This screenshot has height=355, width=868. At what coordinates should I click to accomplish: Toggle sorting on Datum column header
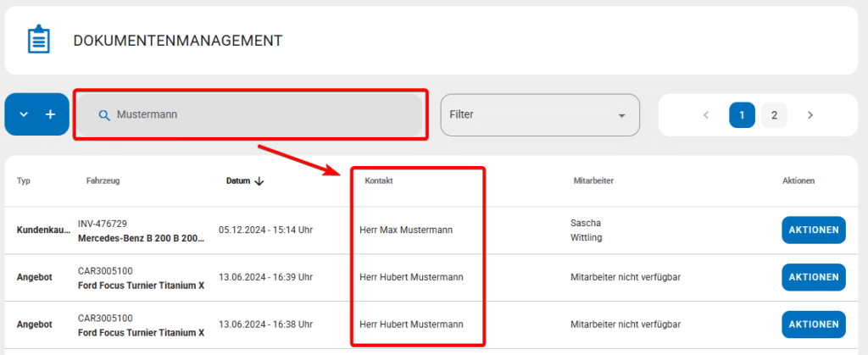238,180
